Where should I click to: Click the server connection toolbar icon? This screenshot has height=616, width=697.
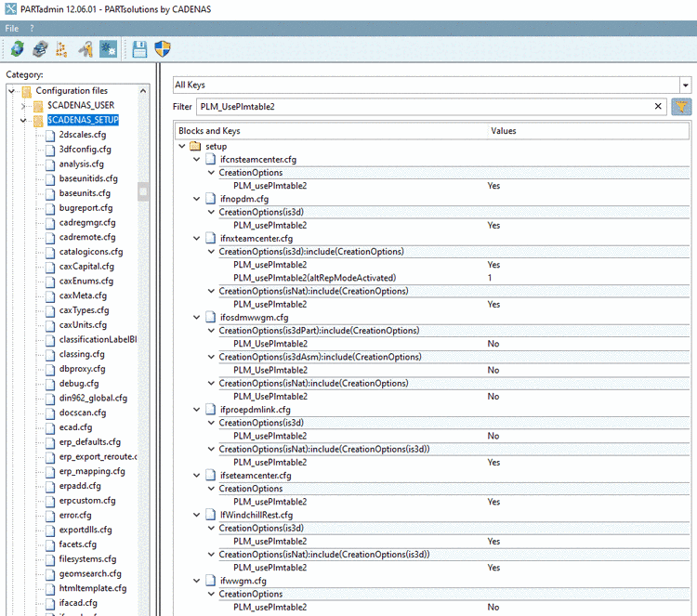[40, 49]
